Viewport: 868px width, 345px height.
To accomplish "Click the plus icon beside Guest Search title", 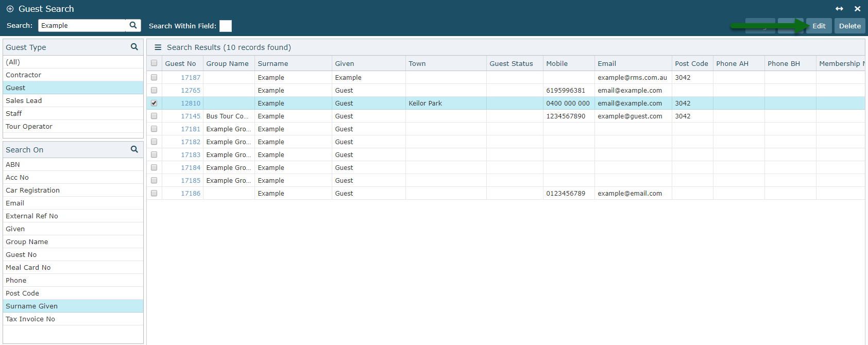I will tap(10, 9).
